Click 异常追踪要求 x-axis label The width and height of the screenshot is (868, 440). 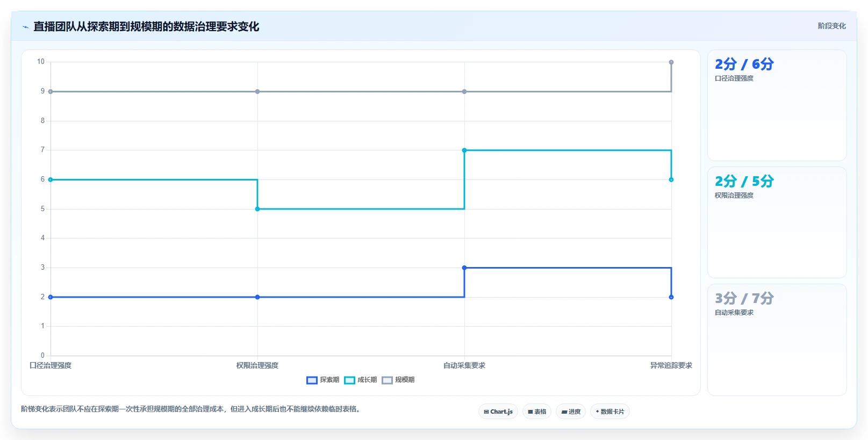pyautogui.click(x=671, y=365)
